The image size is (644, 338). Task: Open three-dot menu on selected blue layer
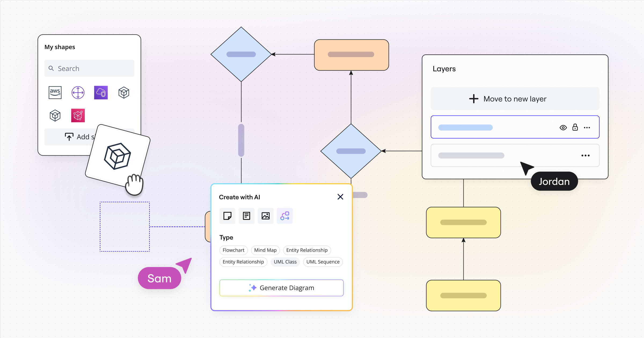(x=587, y=128)
